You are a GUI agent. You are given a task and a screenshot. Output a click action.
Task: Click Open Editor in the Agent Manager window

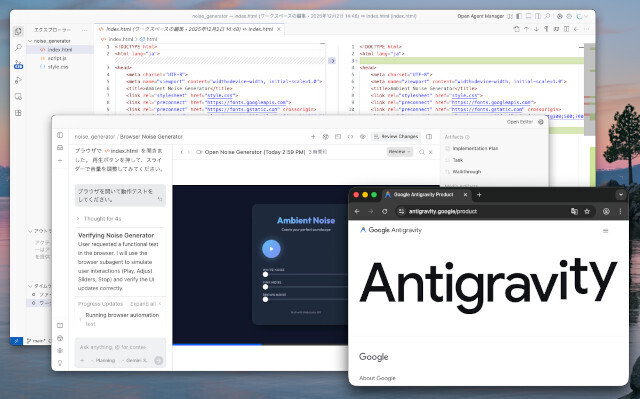519,122
